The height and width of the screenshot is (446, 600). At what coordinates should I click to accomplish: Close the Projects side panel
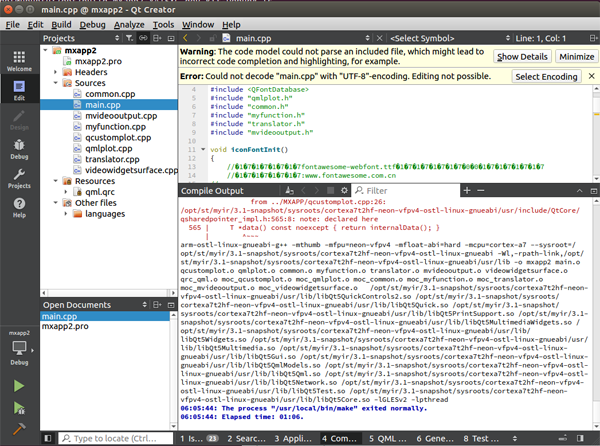point(171,38)
